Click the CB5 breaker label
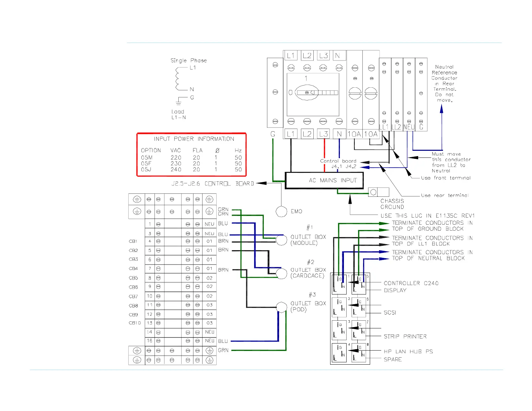The height and width of the screenshot is (411, 532). 133,278
